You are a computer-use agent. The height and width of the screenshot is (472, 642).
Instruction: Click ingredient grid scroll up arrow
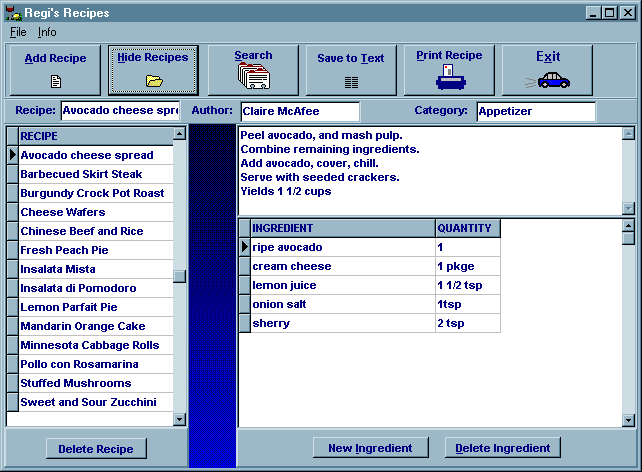[628, 225]
